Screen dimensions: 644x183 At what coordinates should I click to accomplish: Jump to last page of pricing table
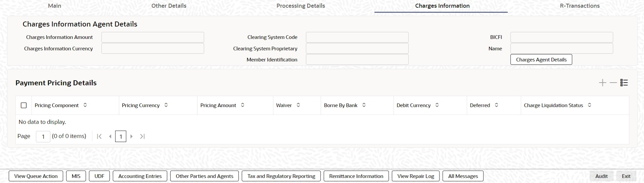(x=142, y=136)
